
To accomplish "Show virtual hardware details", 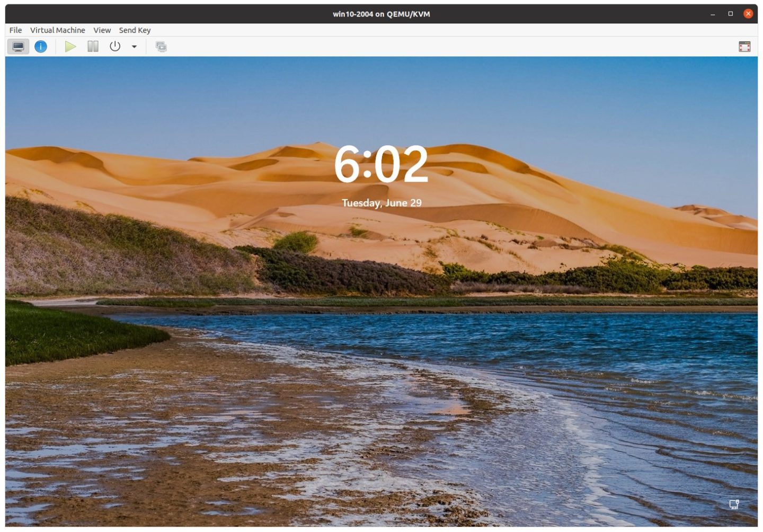I will pos(40,46).
